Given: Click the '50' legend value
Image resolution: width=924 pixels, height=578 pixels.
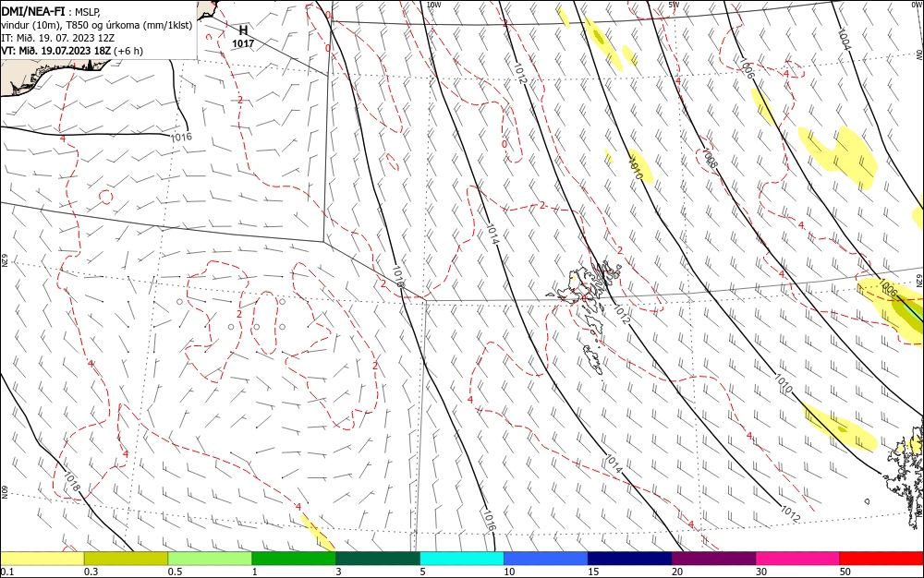Looking at the screenshot, I should (845, 572).
